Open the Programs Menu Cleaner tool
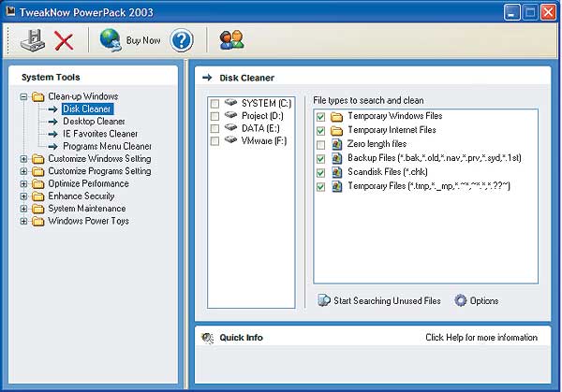 coord(107,147)
